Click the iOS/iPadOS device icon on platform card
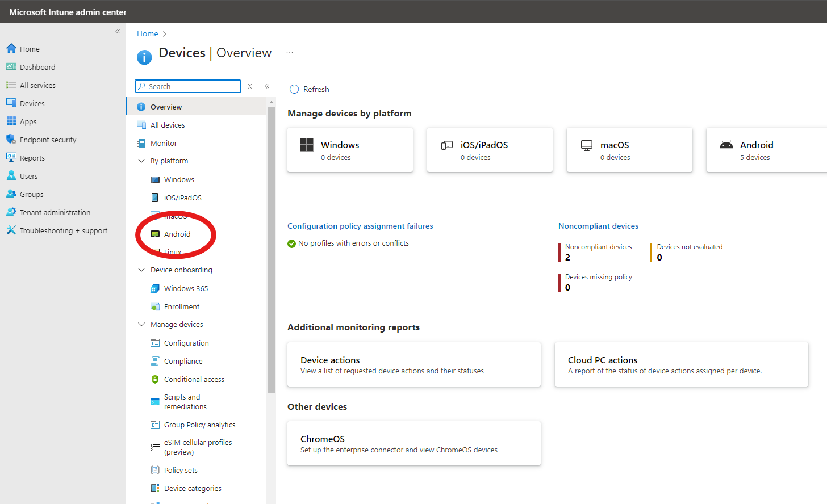Screen dimensions: 827x504 point(447,145)
